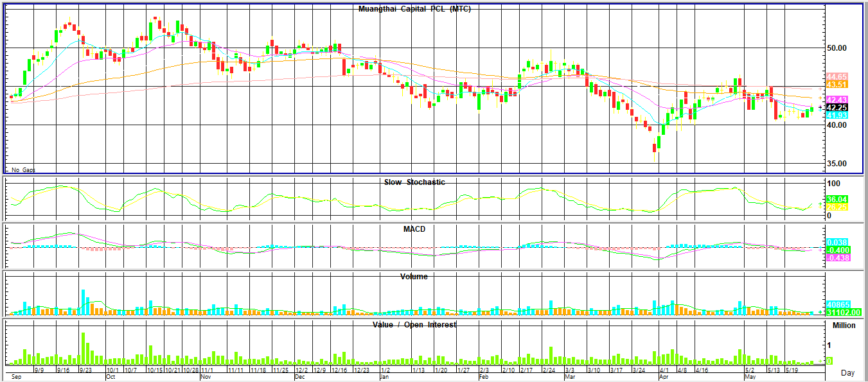Select the 35.00 price axis label

pyautogui.click(x=838, y=164)
